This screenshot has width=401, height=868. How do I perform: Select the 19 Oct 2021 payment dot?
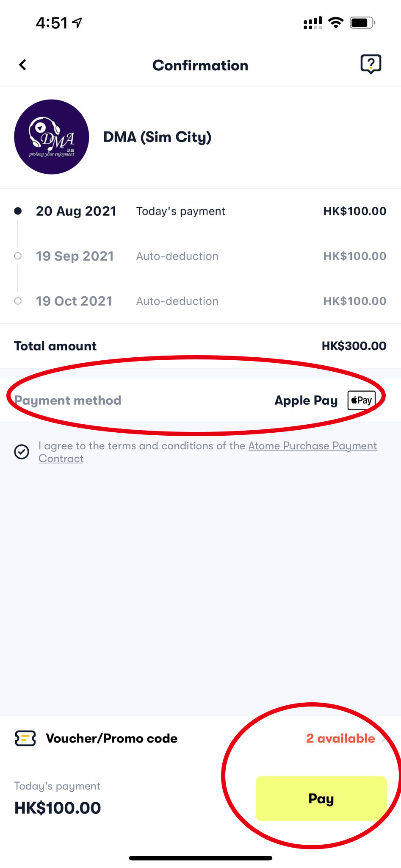(18, 301)
